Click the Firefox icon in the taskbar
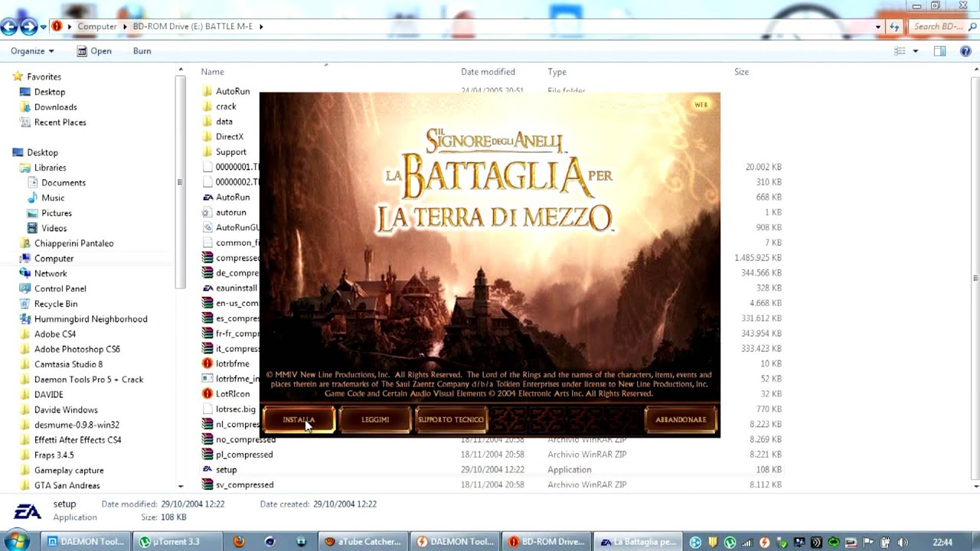The width and height of the screenshot is (980, 551). click(239, 542)
